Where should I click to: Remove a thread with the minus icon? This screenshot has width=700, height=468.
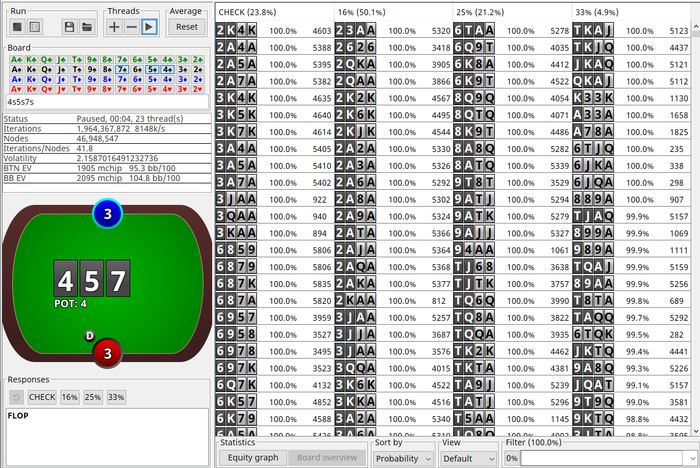(x=131, y=27)
